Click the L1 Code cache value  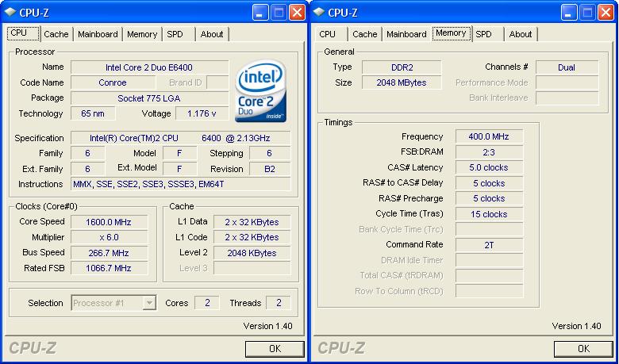pyautogui.click(x=252, y=237)
